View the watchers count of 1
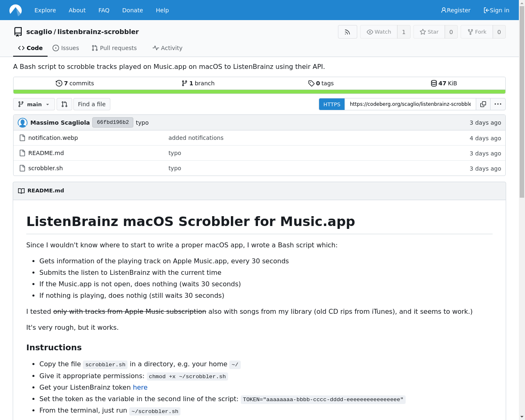525x420 pixels. (404, 32)
